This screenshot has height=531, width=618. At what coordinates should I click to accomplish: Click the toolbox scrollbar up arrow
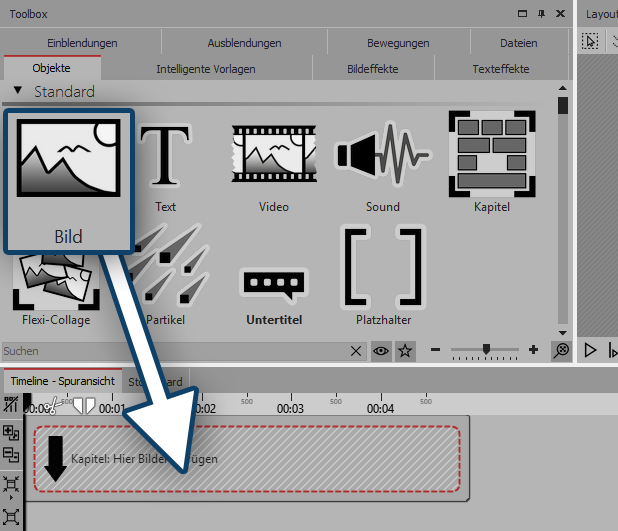click(563, 88)
